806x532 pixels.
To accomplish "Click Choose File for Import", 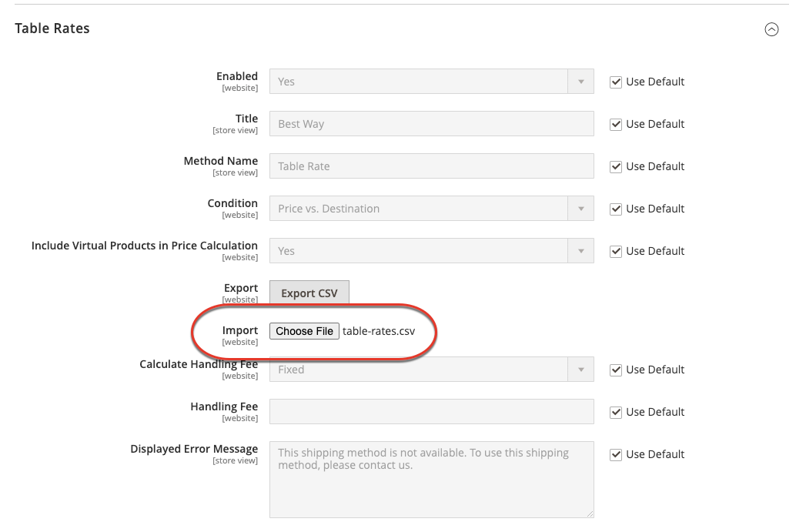I will click(304, 331).
